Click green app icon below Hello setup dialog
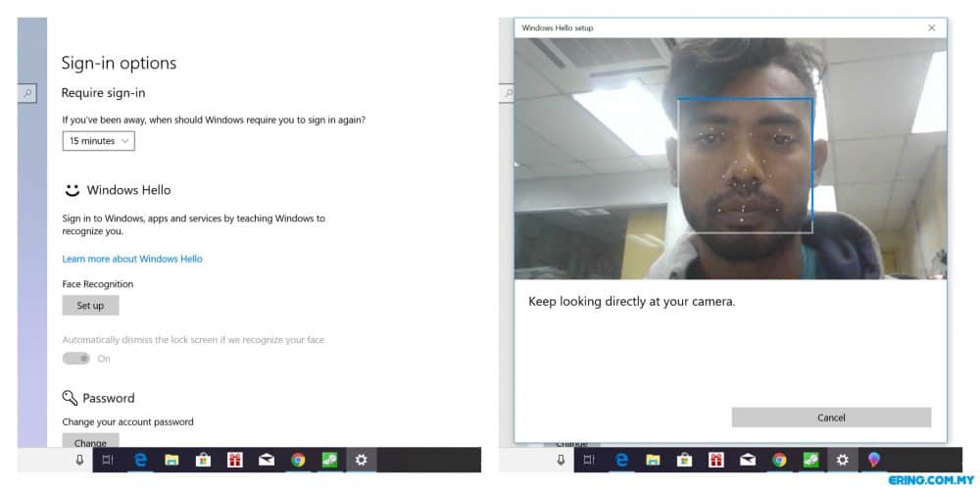980x490 pixels. [x=811, y=461]
